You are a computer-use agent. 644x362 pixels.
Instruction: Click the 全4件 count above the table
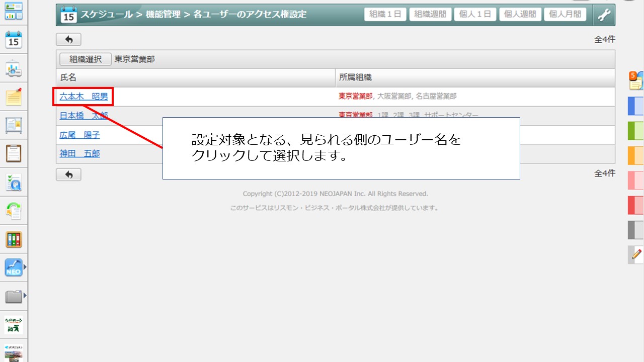[605, 39]
